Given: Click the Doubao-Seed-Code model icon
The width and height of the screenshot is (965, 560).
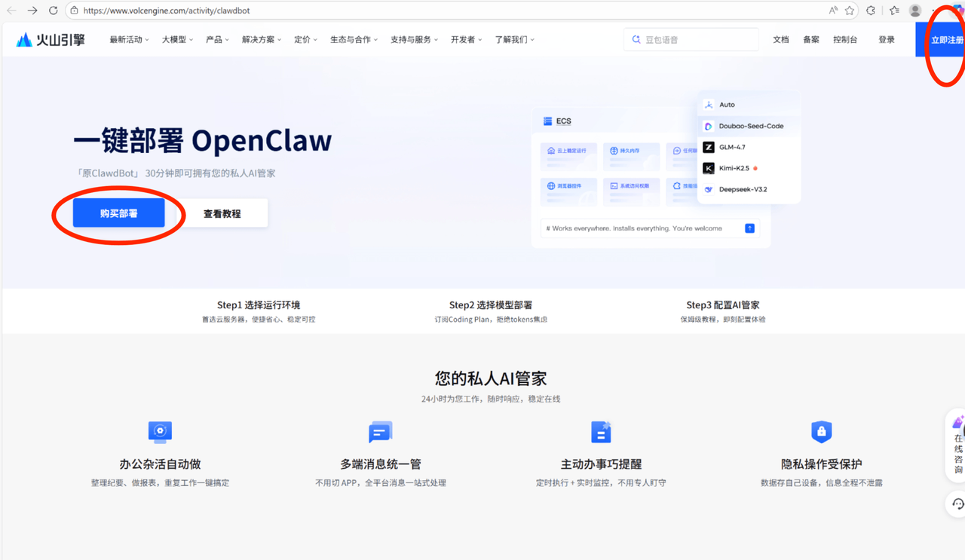Looking at the screenshot, I should coord(709,126).
